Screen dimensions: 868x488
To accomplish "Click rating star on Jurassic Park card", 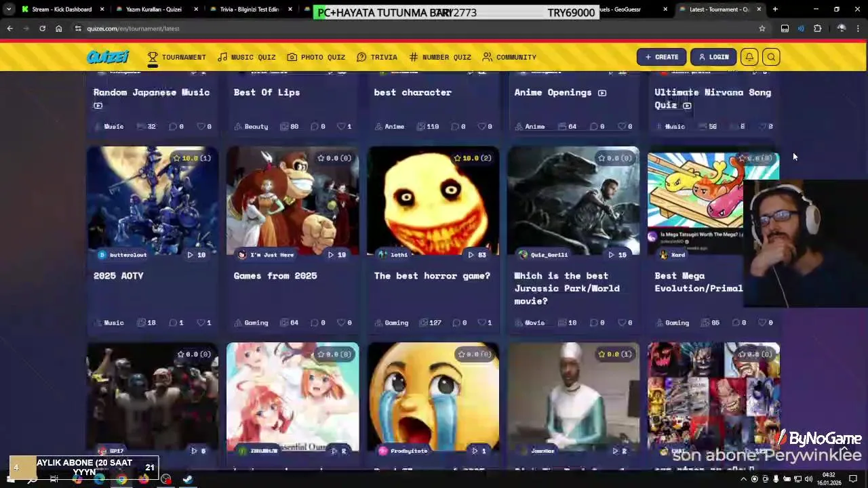I will 601,158.
